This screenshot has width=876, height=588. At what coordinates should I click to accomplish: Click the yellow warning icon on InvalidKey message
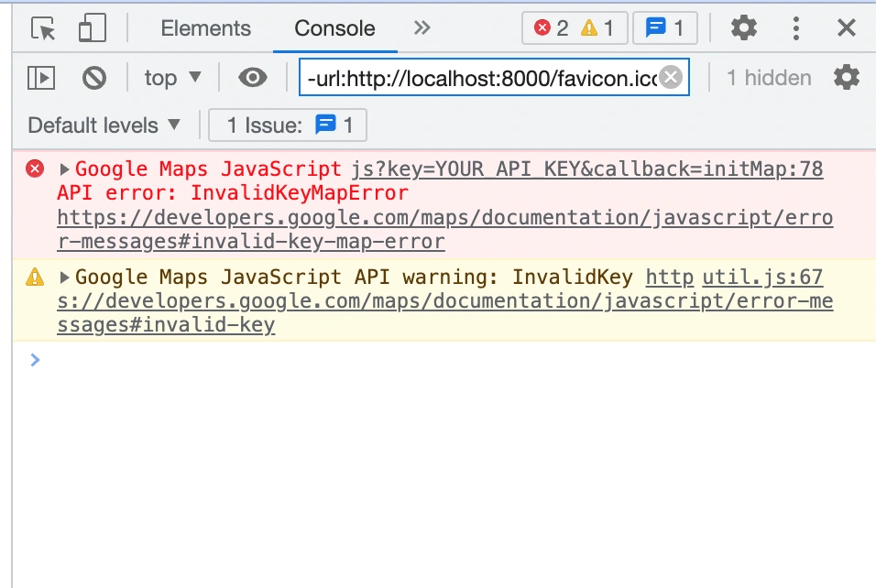click(x=35, y=277)
